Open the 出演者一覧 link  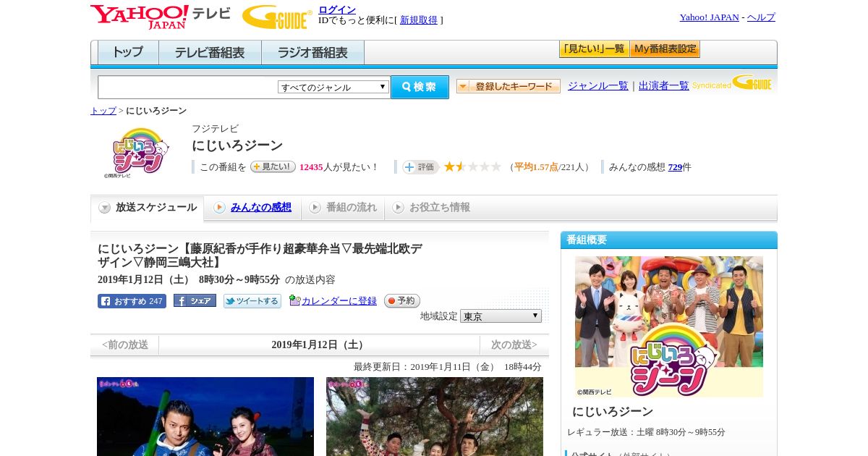coord(664,85)
